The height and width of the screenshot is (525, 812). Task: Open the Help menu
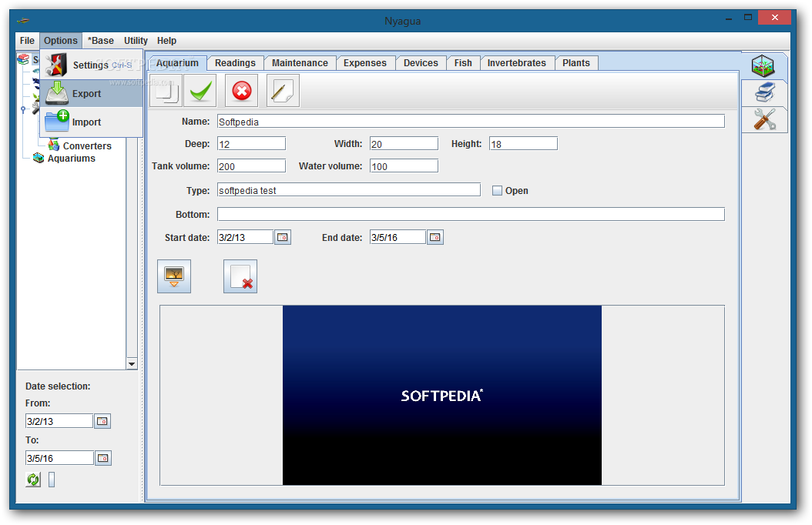click(x=166, y=40)
